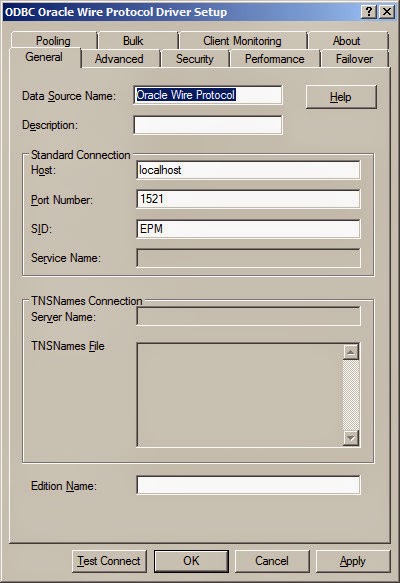Select the About tab
This screenshot has width=400, height=583.
(x=348, y=41)
